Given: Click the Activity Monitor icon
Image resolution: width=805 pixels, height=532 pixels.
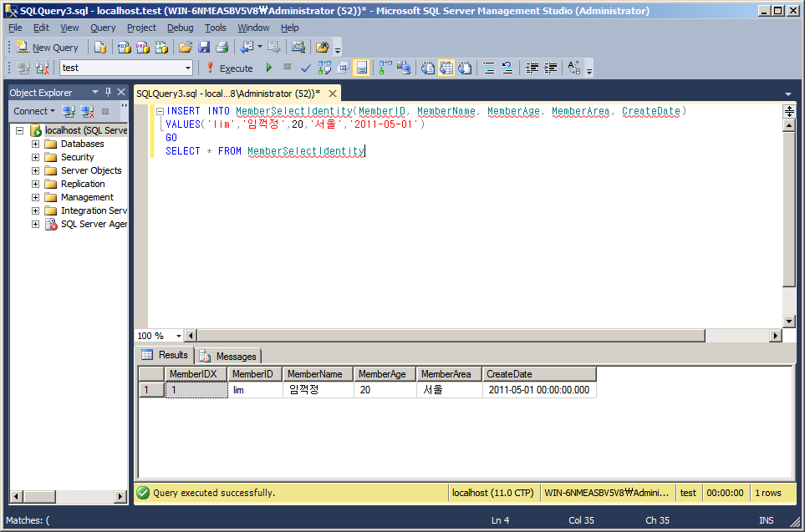Looking at the screenshot, I should point(298,48).
